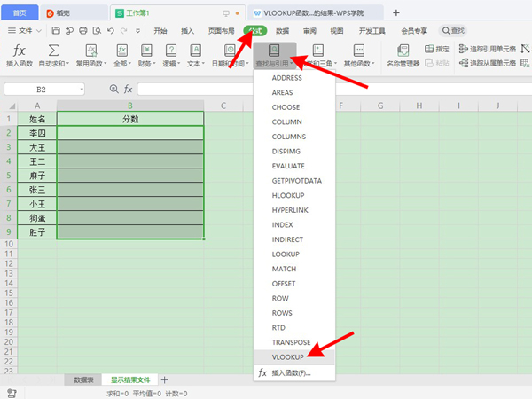Click the 指定 button in ribbon
The image size is (532, 399).
pos(435,49)
